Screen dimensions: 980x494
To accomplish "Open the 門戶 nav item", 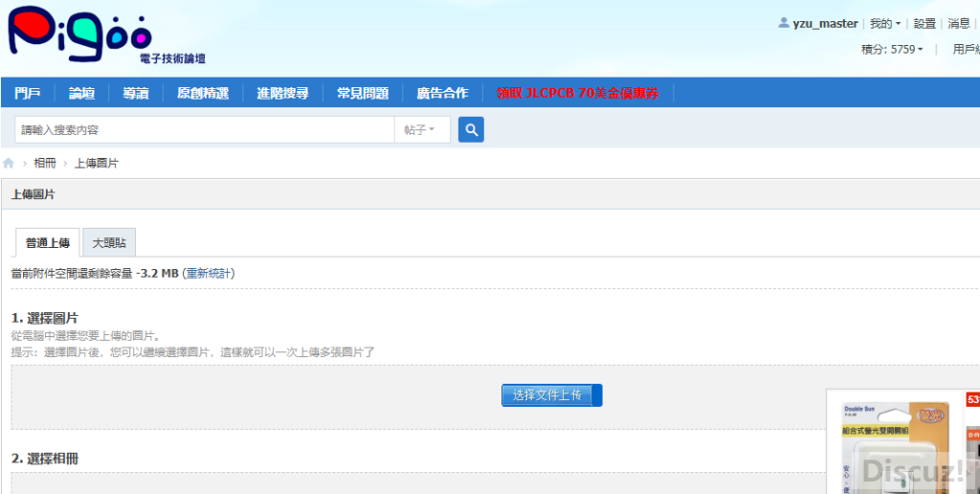I will click(28, 93).
